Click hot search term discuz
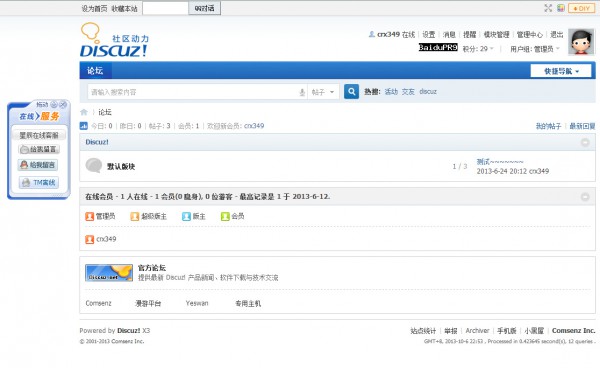 pos(428,92)
